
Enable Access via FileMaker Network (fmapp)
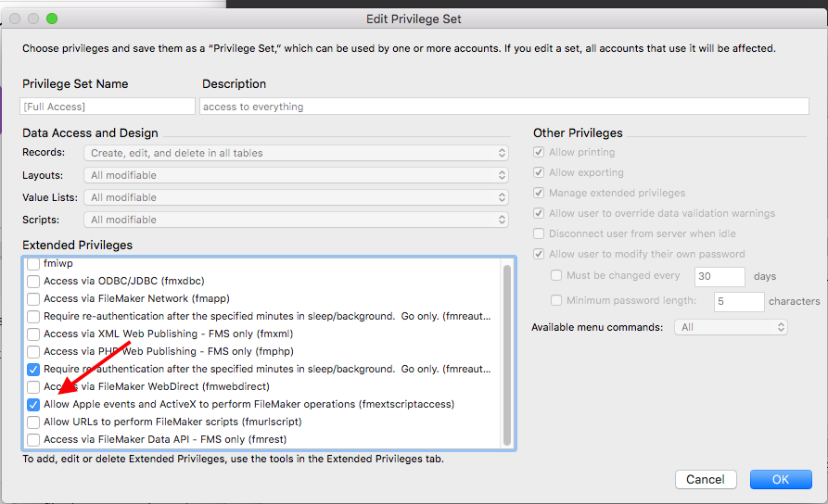[33, 298]
